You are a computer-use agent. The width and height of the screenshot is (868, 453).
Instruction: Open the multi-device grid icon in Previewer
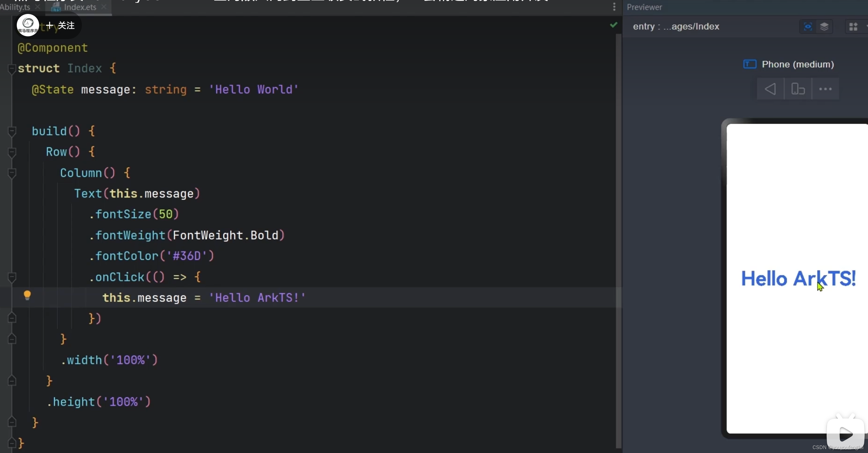coord(853,27)
